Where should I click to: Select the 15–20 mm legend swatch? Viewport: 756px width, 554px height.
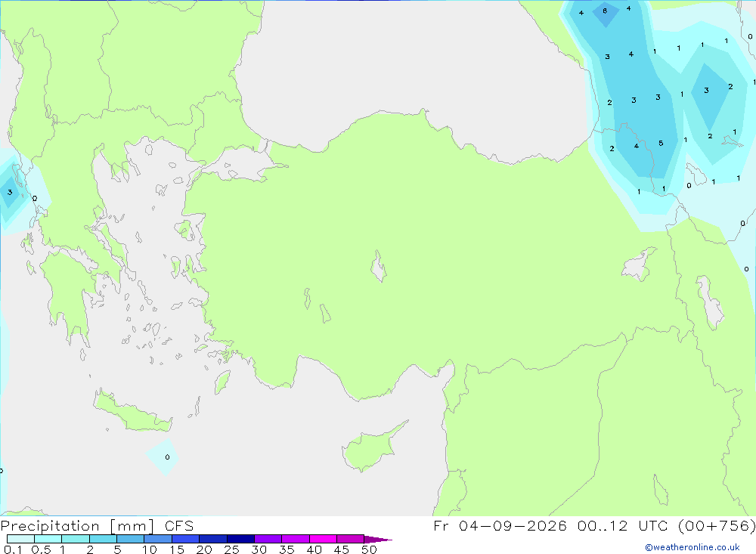pyautogui.click(x=186, y=539)
